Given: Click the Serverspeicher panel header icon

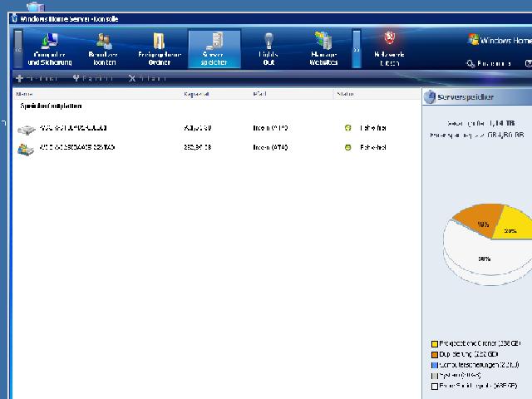Looking at the screenshot, I should [x=430, y=97].
